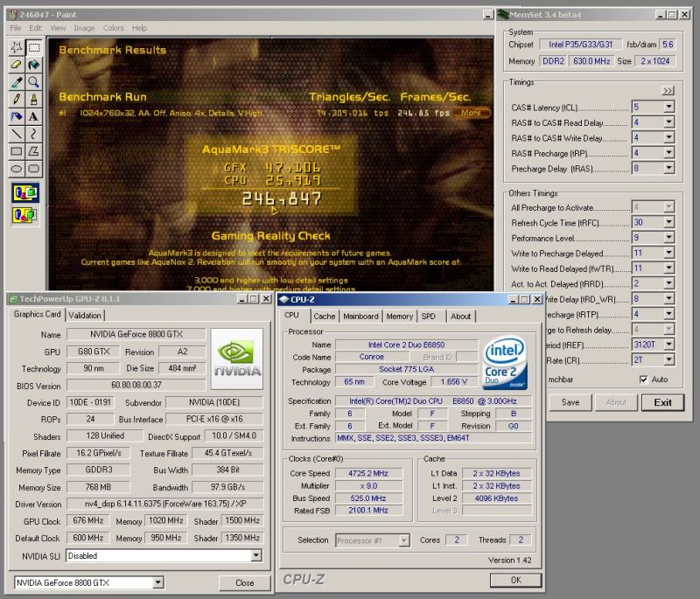Click the Save button in MemSet
This screenshot has width=700, height=599.
click(x=570, y=402)
